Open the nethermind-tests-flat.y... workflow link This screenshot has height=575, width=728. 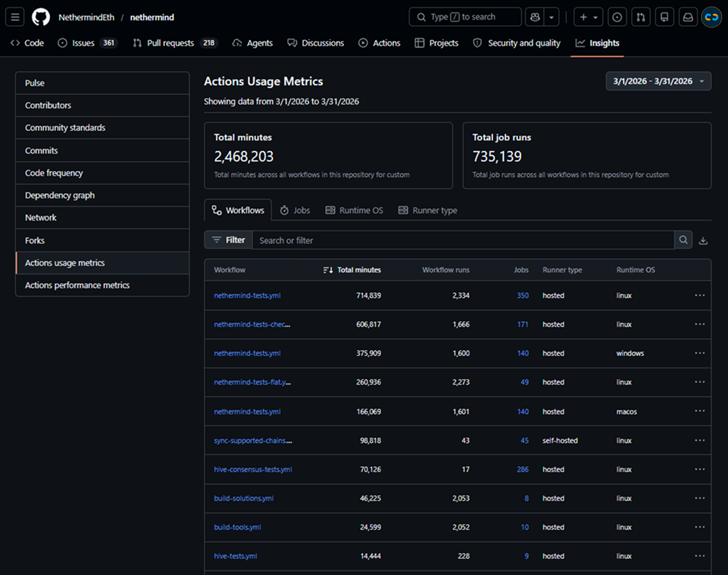[252, 382]
